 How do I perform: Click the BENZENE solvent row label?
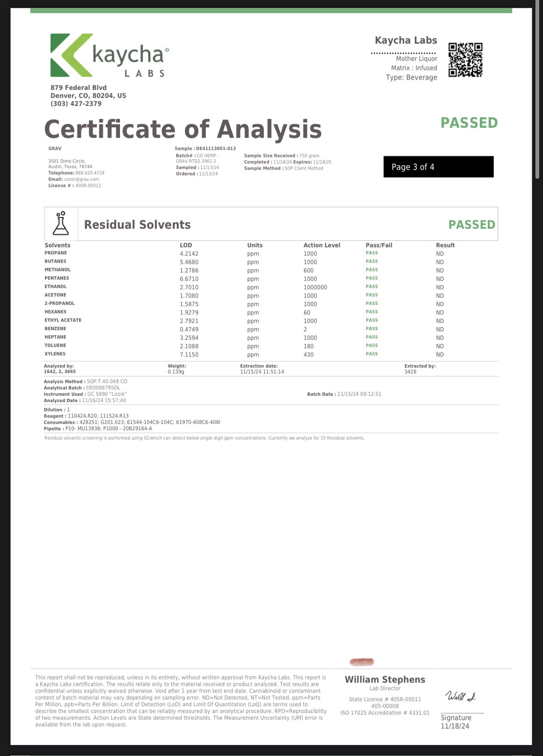[x=55, y=329]
